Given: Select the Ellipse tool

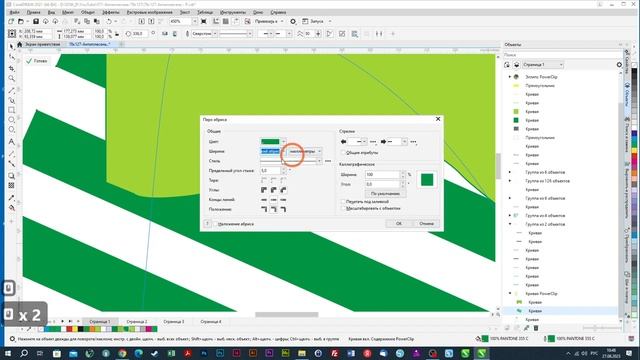Looking at the screenshot, I should tap(11, 120).
